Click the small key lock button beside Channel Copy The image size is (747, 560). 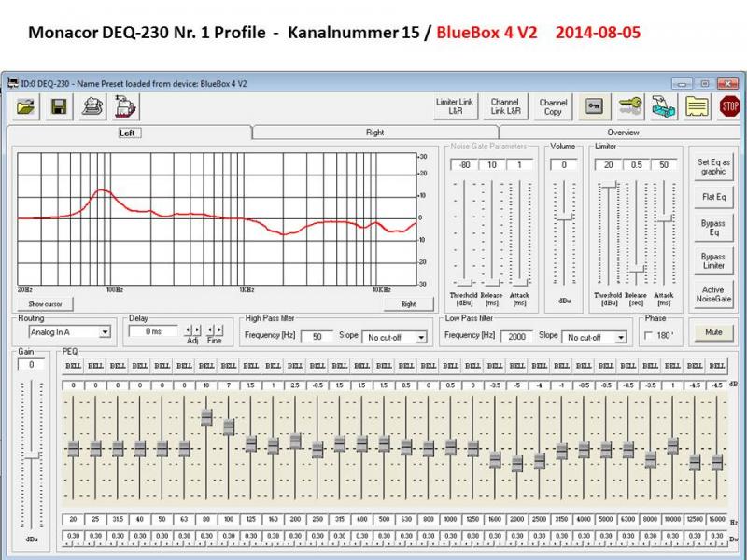point(594,106)
